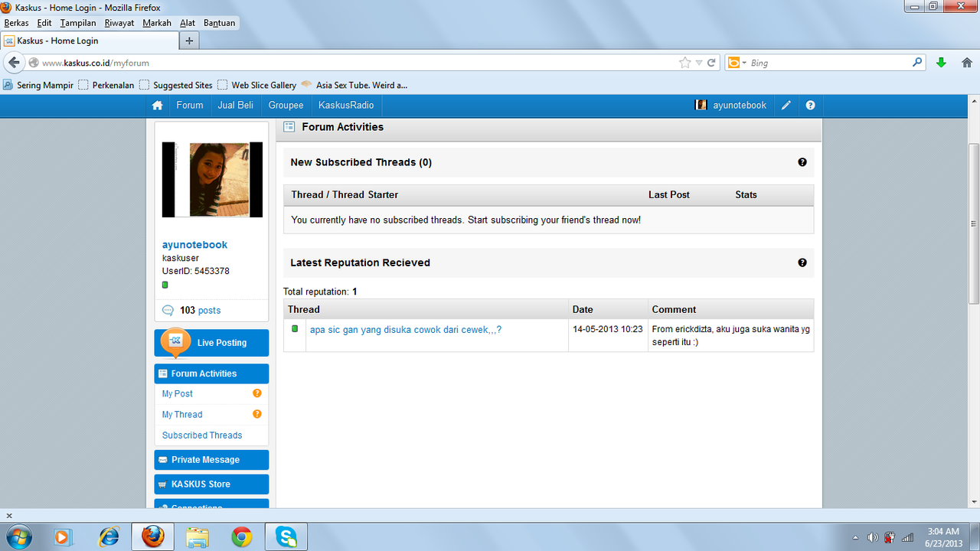Open KaskusRadio in navbar
The image size is (980, 551).
click(x=346, y=106)
